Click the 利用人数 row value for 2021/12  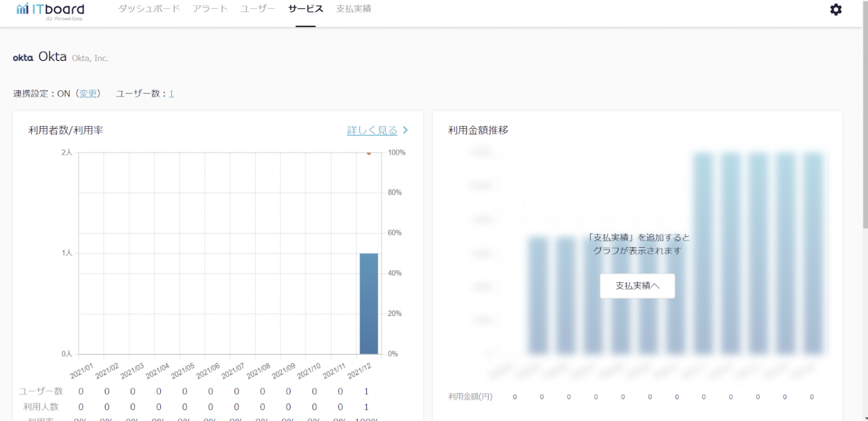coord(367,406)
